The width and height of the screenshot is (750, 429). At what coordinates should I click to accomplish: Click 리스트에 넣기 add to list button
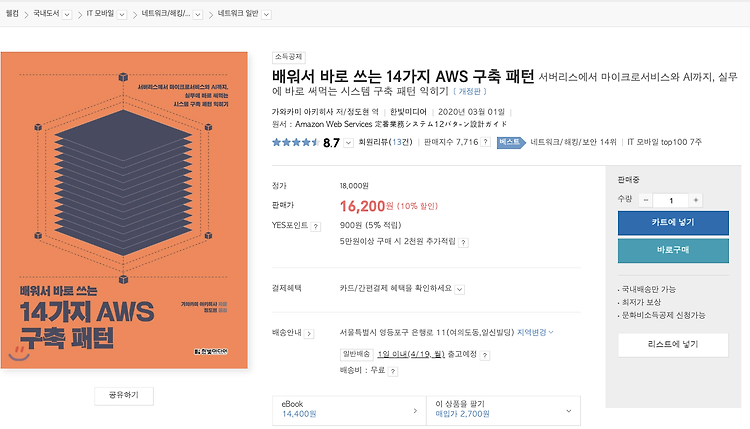pos(673,345)
